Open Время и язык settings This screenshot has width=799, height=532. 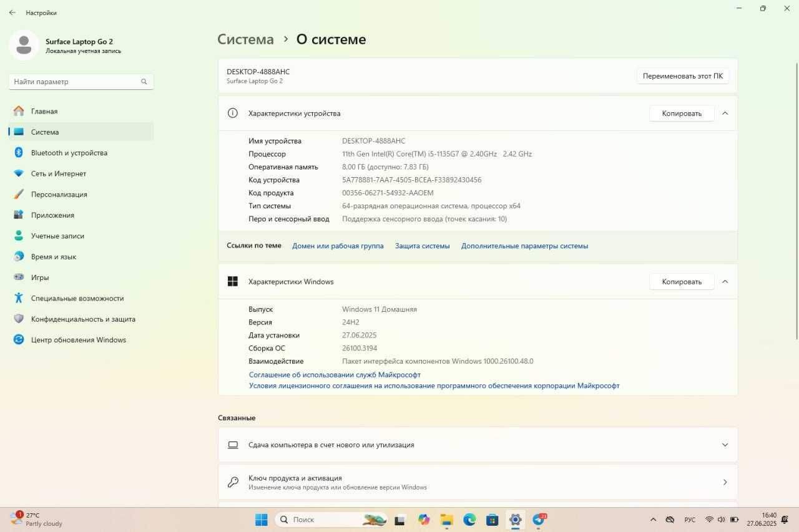81,256
